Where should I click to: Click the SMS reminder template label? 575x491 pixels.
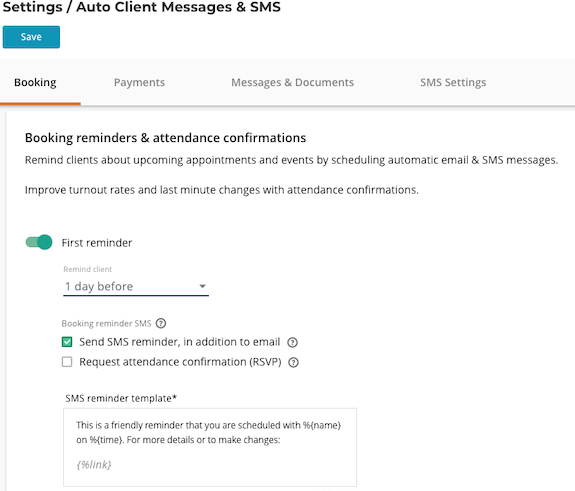click(x=121, y=398)
